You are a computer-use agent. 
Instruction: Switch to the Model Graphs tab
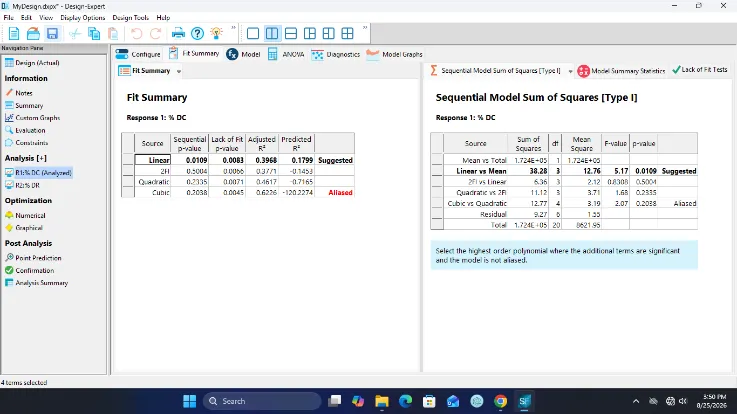coord(394,54)
